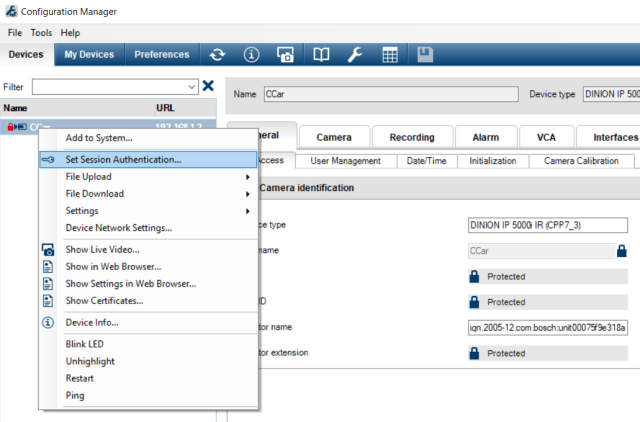
Task: Open the User Management sub-tab
Action: coord(345,160)
